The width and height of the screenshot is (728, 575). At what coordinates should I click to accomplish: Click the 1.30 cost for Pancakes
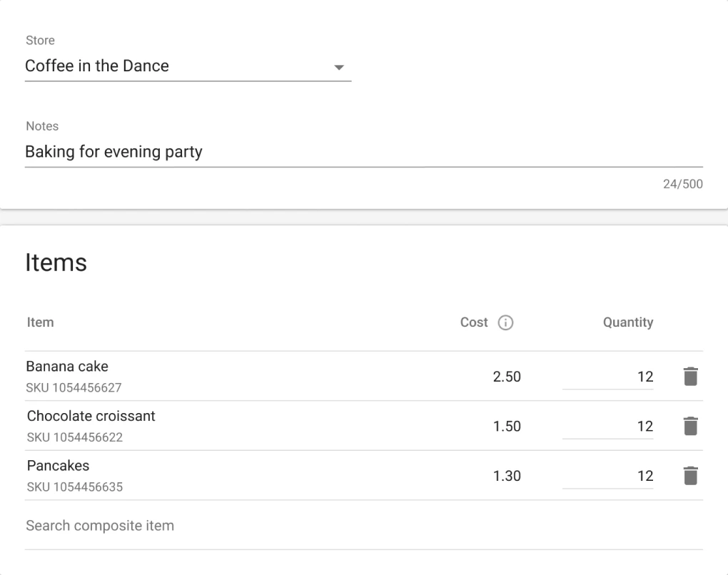tap(507, 476)
